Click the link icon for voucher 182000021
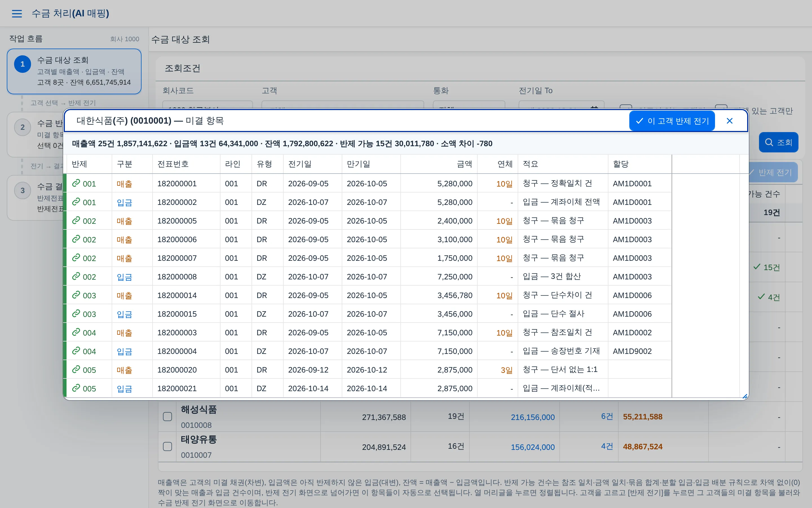Viewport: 812px width, 508px height. click(76, 388)
